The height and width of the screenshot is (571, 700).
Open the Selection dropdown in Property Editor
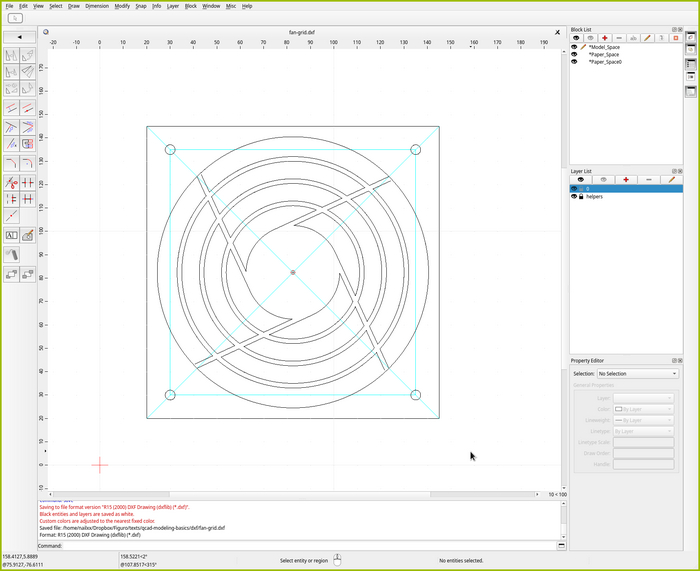(637, 373)
